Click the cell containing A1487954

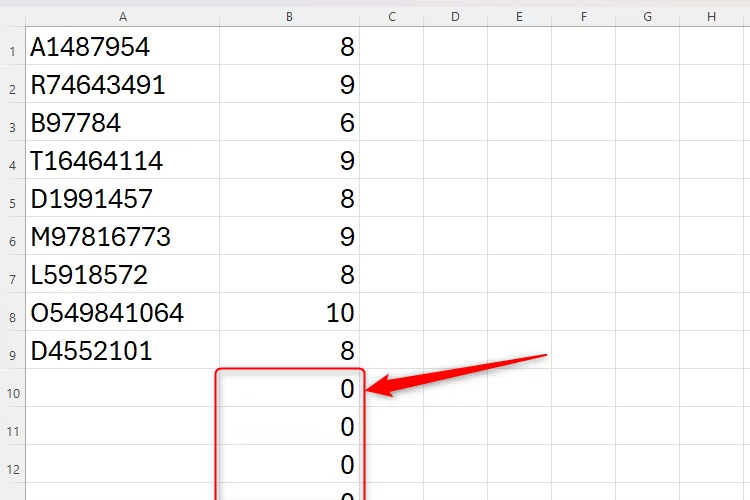[x=122, y=46]
